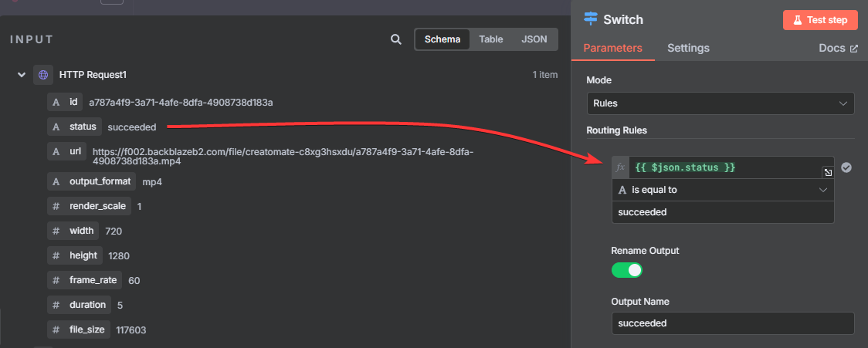Click the comparison value field containing succeeded
868x348 pixels.
pos(722,212)
